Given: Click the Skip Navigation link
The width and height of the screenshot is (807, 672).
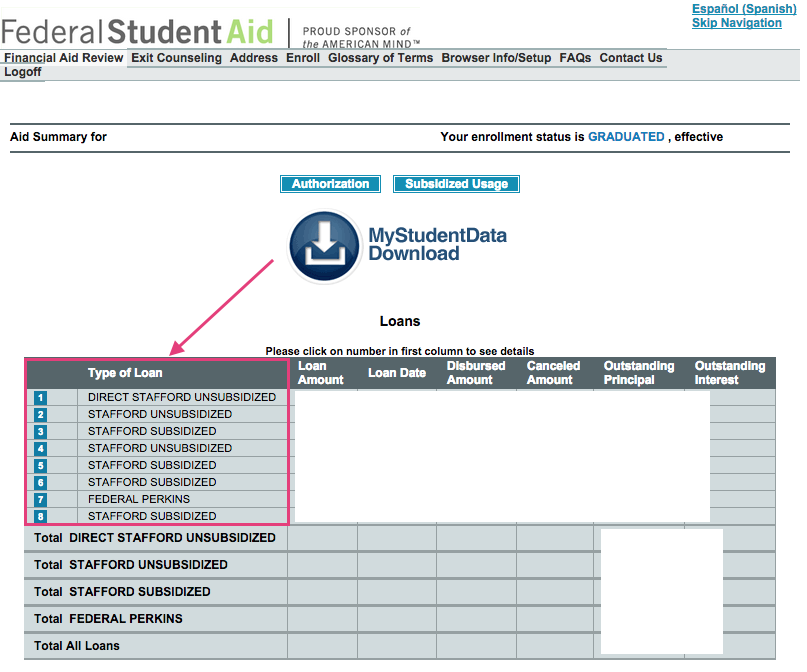Looking at the screenshot, I should tap(737, 23).
